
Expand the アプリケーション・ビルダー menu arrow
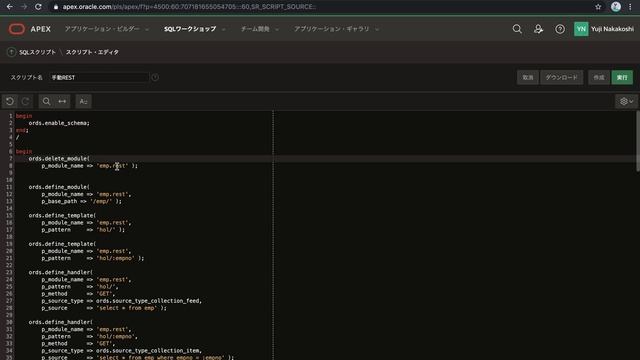[147, 29]
